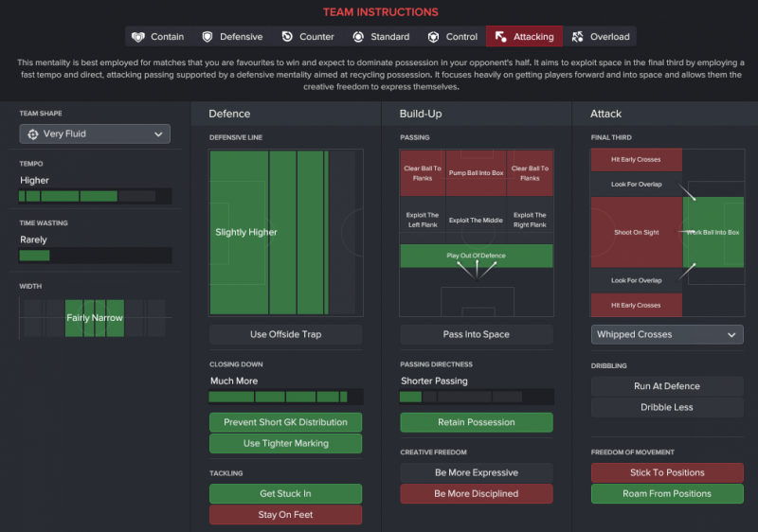Click the Counter mentality icon
Screen dimensions: 758x532
tap(287, 37)
